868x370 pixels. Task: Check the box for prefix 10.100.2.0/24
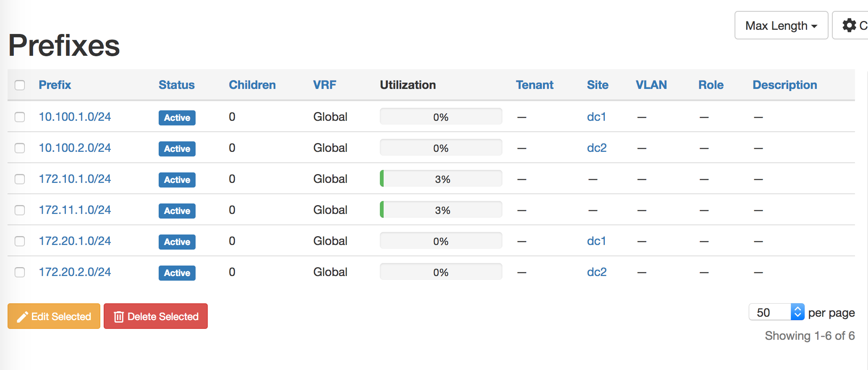point(20,148)
